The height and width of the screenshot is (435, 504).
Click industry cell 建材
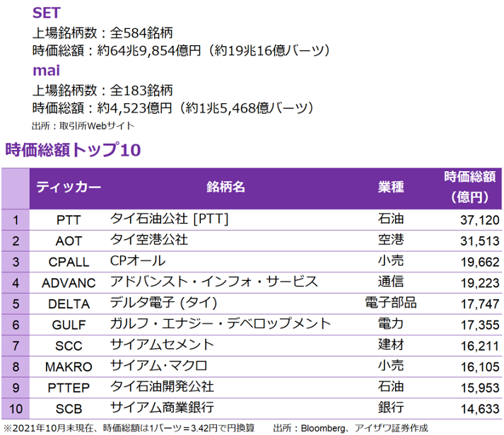(x=391, y=345)
